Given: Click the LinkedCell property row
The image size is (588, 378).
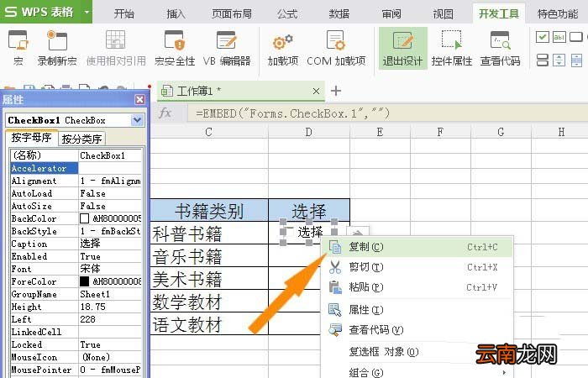Looking at the screenshot, I should tap(76, 332).
